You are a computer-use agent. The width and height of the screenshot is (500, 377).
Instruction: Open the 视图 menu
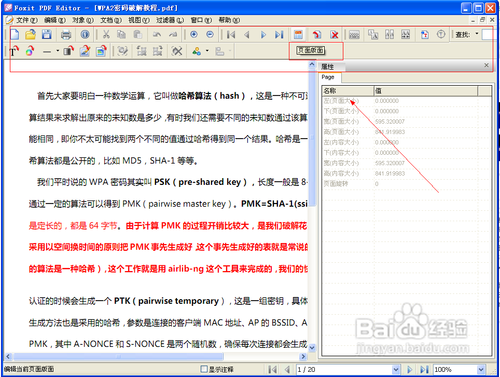139,20
